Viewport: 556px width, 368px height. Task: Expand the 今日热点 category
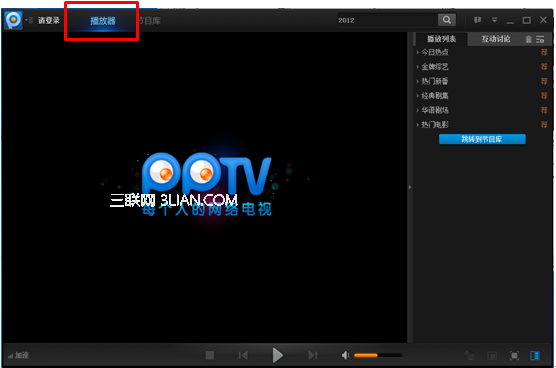coord(418,52)
